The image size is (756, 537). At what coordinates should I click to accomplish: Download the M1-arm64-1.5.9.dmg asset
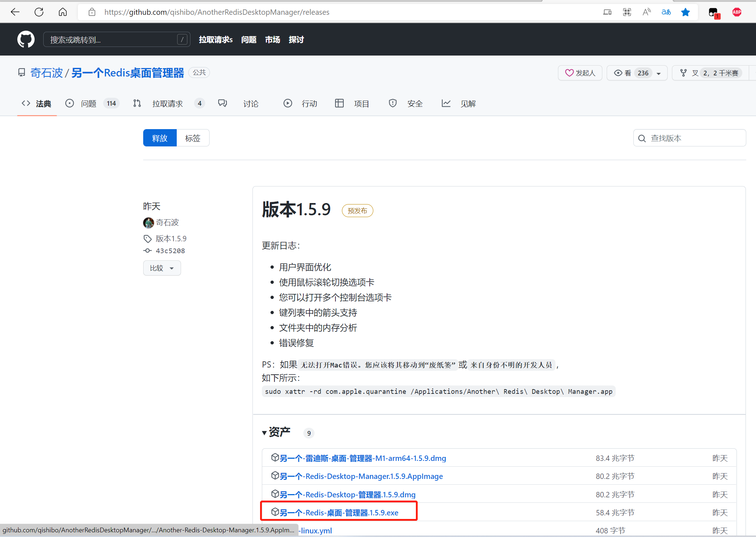363,458
